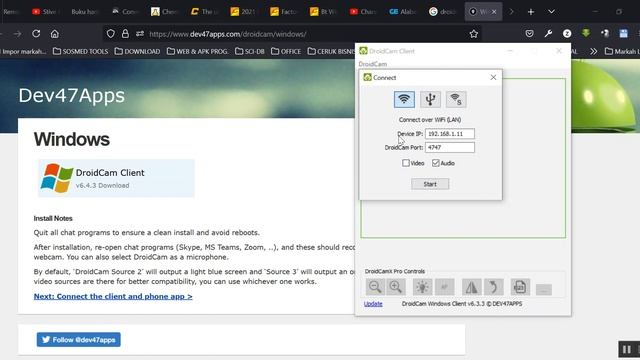Switch to the YouTube Chan tab

pyautogui.click(x=362, y=12)
